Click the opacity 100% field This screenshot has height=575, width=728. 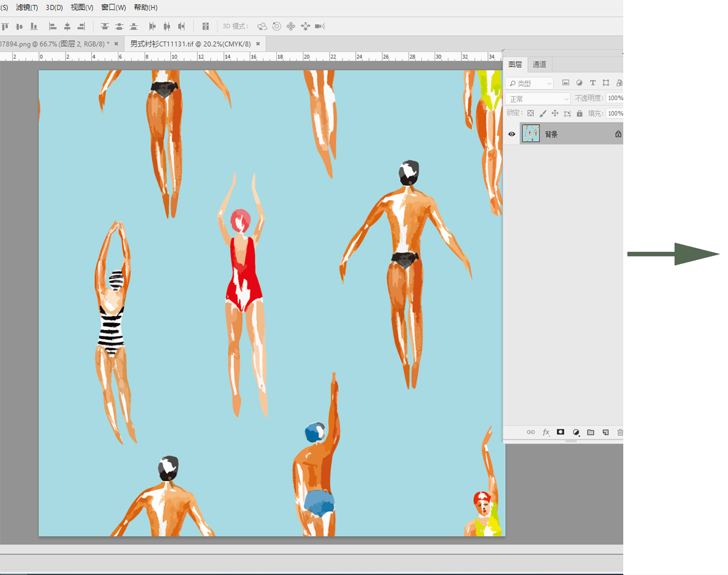pos(615,98)
